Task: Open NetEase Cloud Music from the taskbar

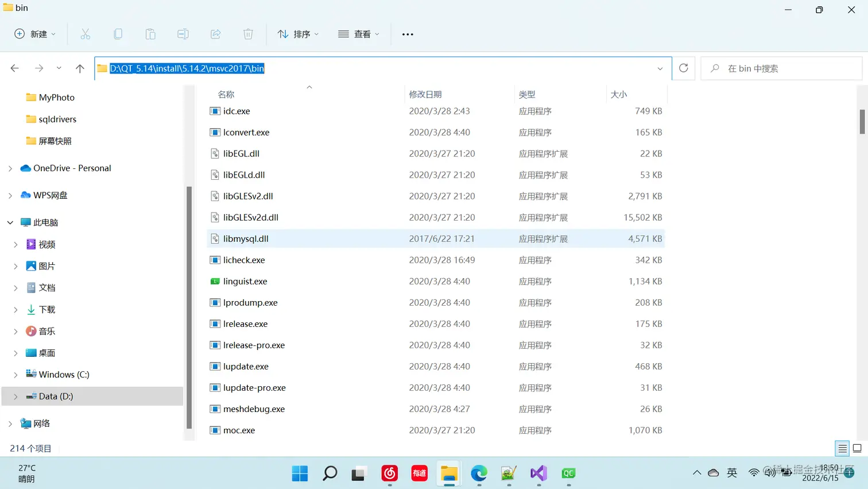Action: click(389, 473)
